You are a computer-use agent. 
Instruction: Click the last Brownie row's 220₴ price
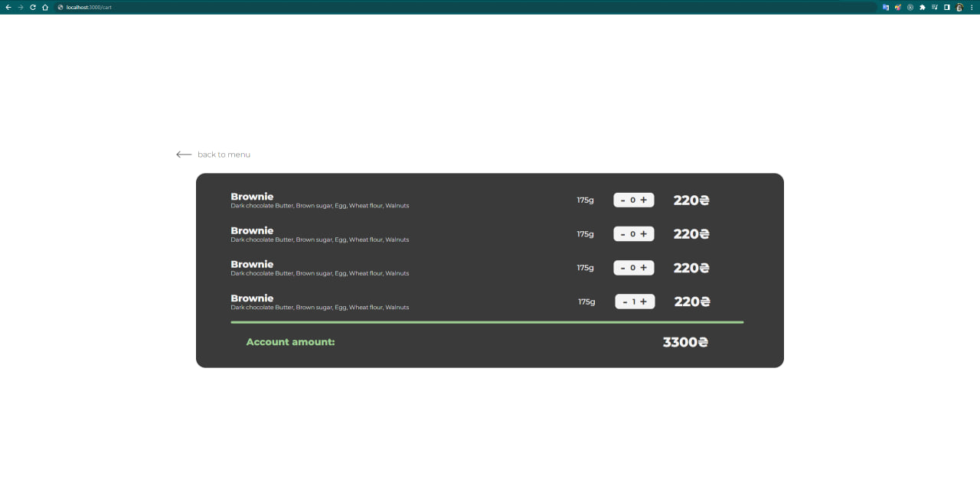(x=692, y=302)
